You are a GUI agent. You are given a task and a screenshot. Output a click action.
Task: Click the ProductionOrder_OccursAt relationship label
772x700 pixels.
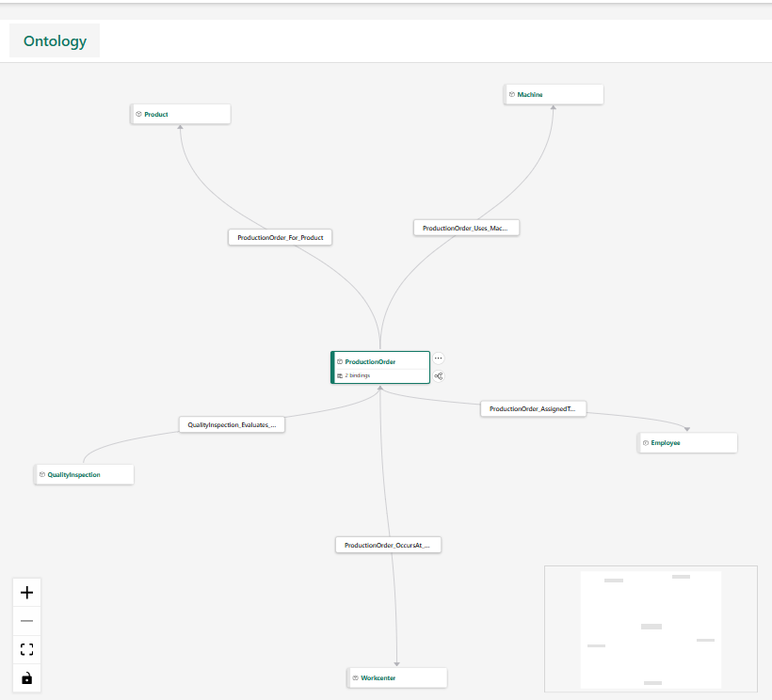(388, 545)
